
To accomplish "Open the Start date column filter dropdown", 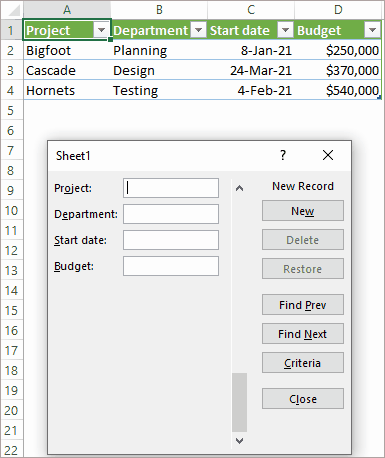I will [285, 30].
